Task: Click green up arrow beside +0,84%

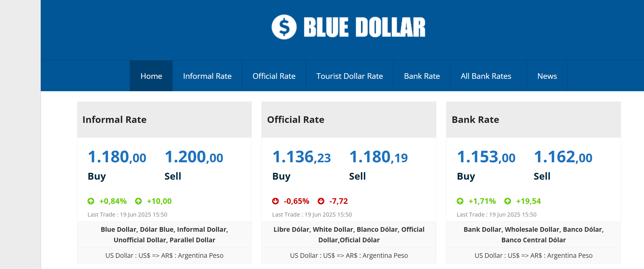Action: (91, 201)
